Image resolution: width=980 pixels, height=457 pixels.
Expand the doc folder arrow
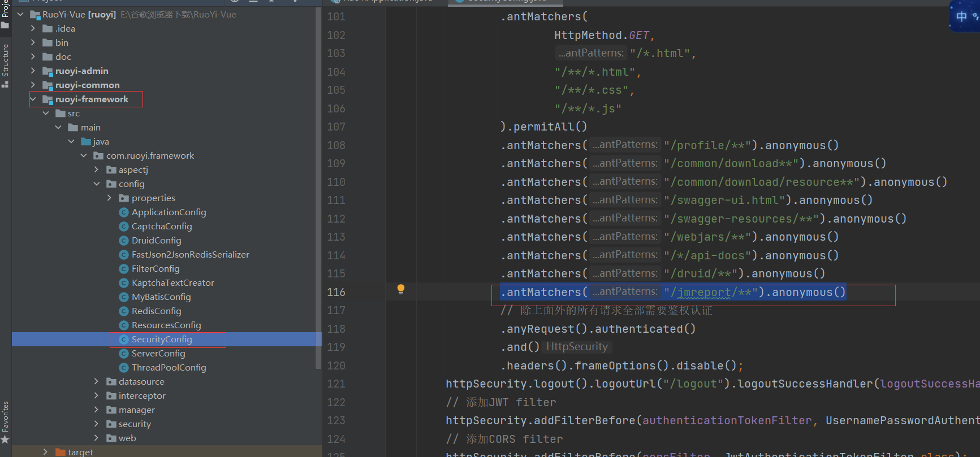33,56
